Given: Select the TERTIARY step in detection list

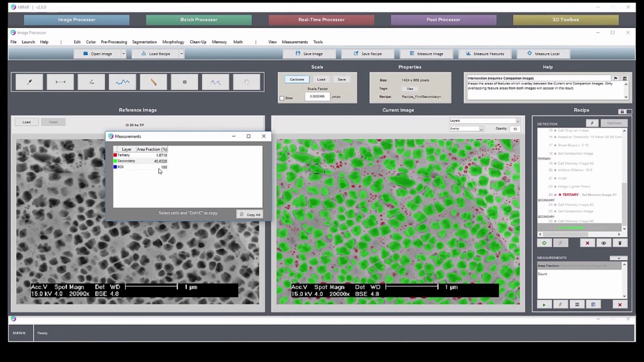Looking at the screenshot, I should (x=579, y=195).
